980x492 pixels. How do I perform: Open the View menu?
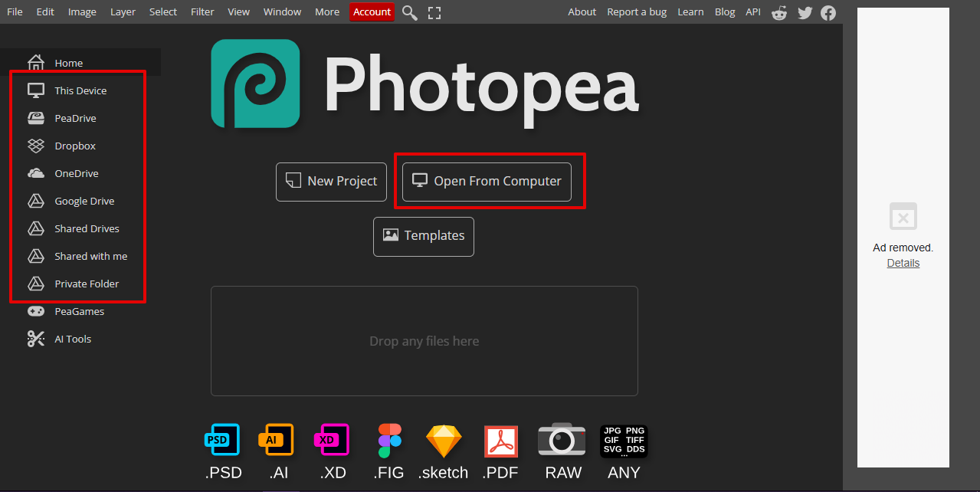[x=239, y=12]
